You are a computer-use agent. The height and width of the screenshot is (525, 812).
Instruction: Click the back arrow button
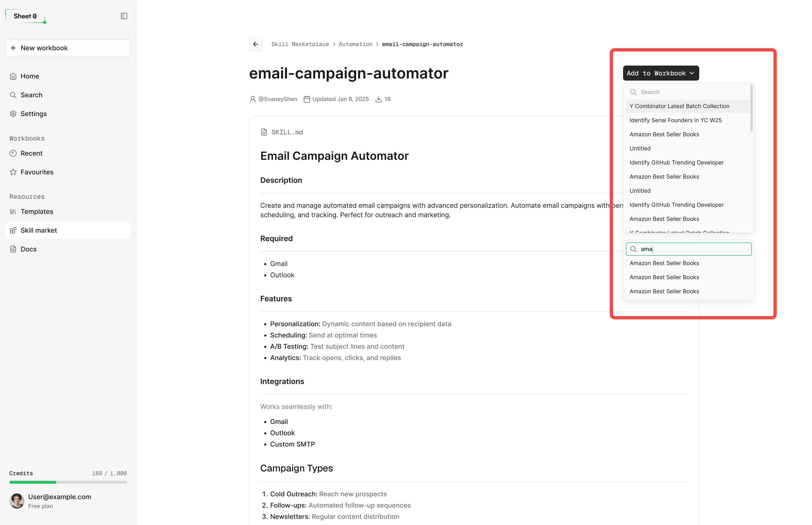coord(256,44)
